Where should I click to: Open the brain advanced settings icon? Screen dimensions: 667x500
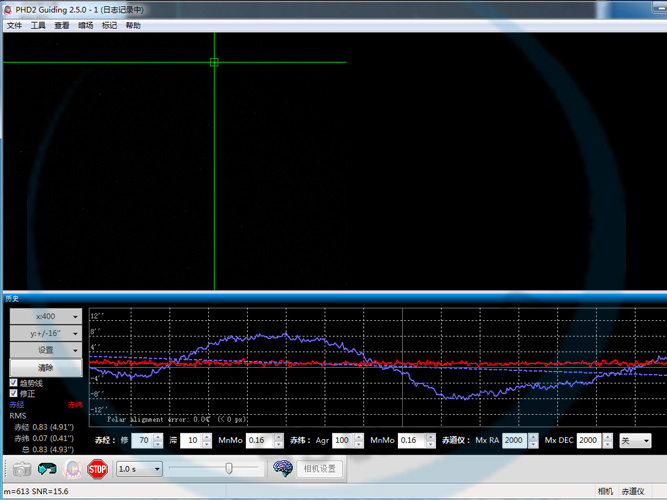(x=282, y=468)
